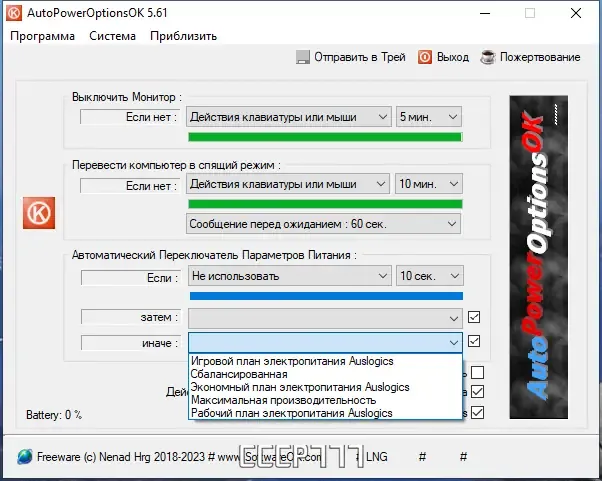The width and height of the screenshot is (602, 481).
Task: Click the AutoPowerOptionsOK title bar icon
Action: pos(14,13)
